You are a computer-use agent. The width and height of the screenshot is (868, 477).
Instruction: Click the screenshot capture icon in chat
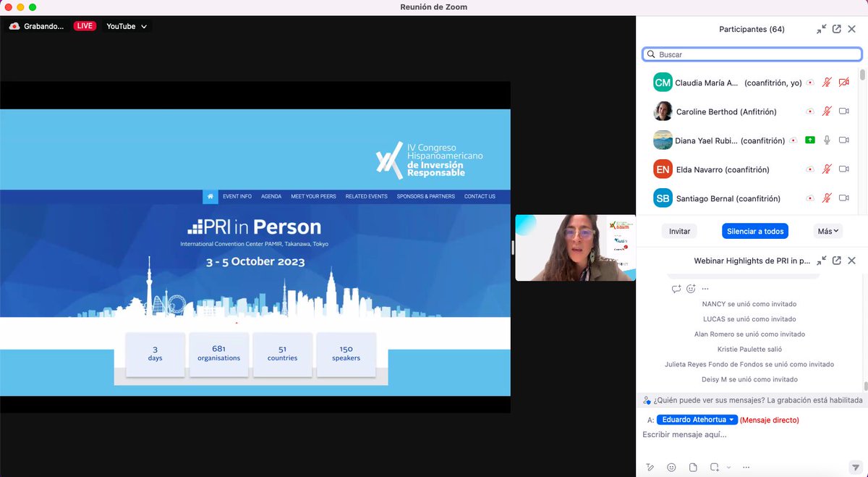click(715, 467)
